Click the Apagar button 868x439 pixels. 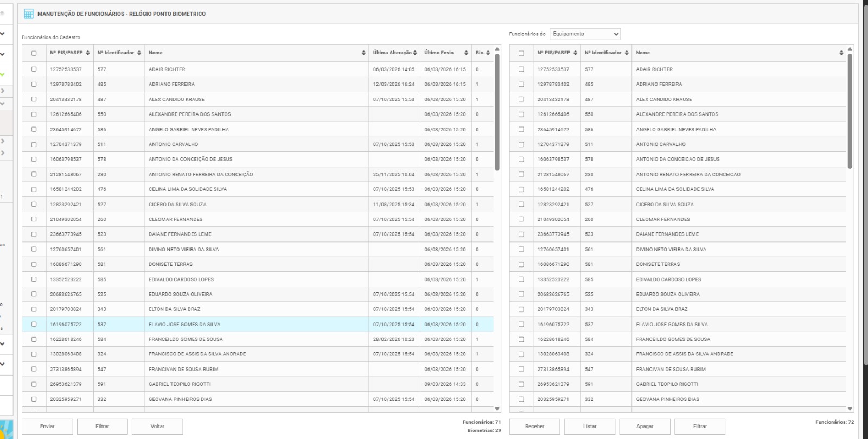[x=644, y=427]
